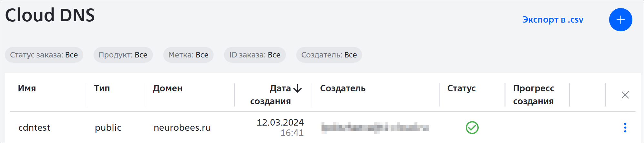This screenshot has height=143, width=644.
Task: Click the blue plus create button
Action: point(620,20)
